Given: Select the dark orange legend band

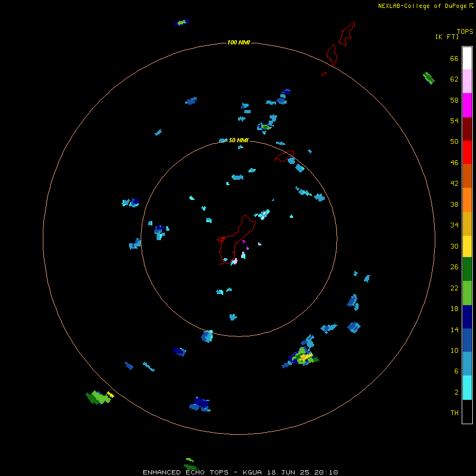Looking at the screenshot, I should [x=467, y=176].
